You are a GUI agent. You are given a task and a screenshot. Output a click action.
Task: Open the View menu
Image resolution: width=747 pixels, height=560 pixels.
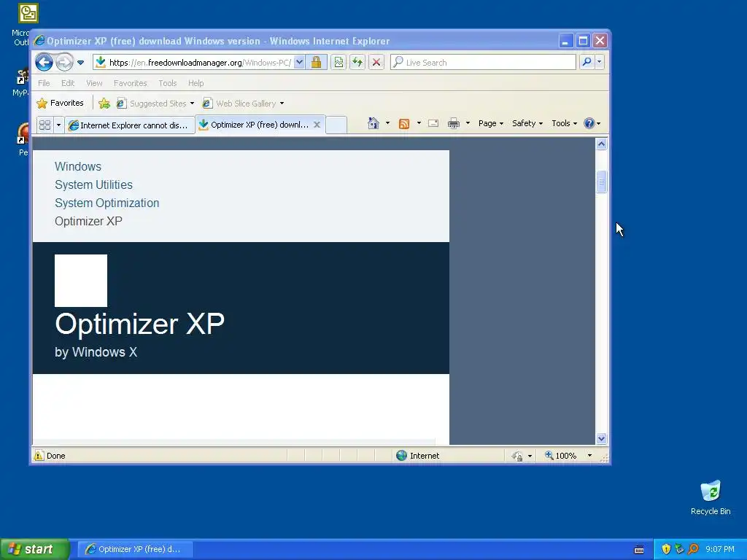[94, 83]
